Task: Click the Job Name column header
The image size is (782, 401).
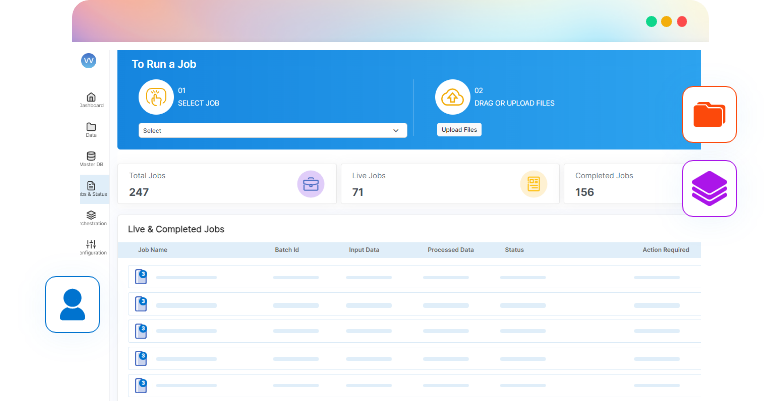Action: [152, 249]
